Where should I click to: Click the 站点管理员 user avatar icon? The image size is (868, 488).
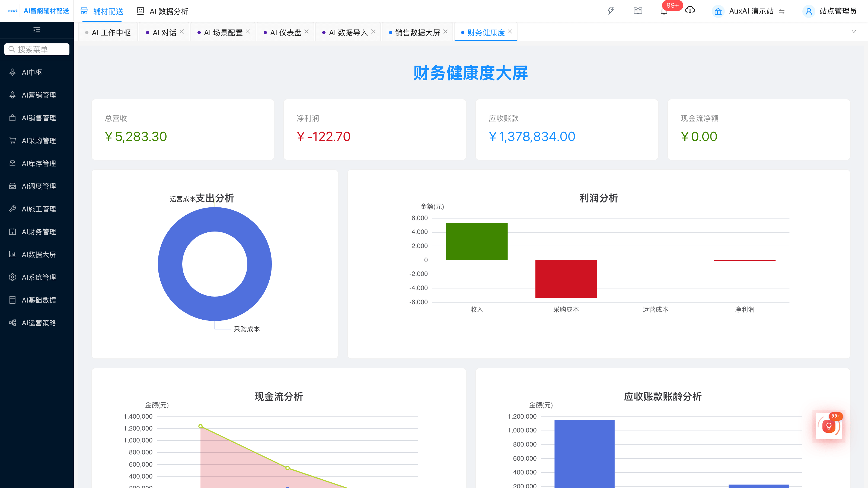(808, 11)
